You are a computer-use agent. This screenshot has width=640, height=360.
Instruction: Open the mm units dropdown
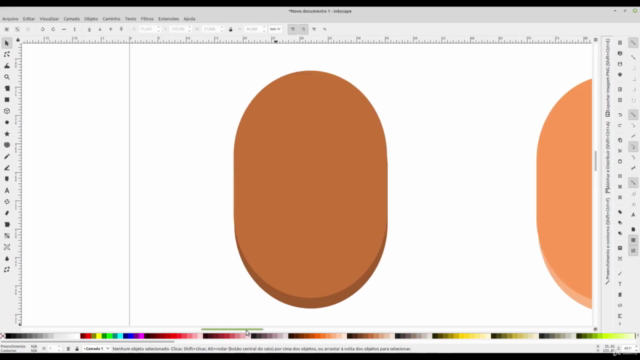click(275, 29)
